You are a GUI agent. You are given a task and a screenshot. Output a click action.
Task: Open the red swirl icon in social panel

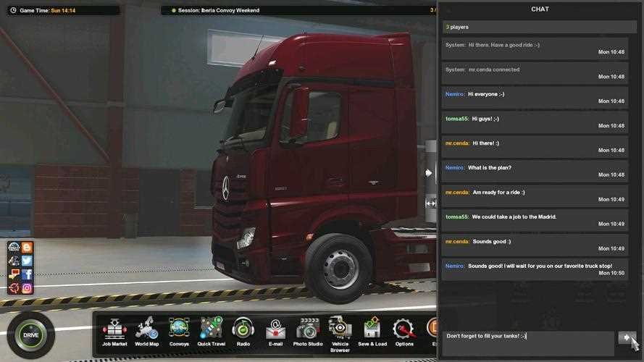click(x=14, y=288)
